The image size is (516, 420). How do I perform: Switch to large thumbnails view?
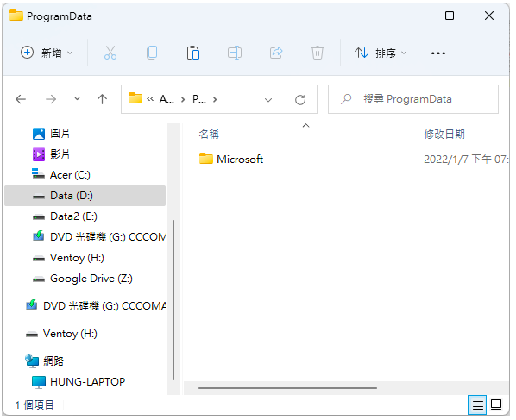[496, 404]
